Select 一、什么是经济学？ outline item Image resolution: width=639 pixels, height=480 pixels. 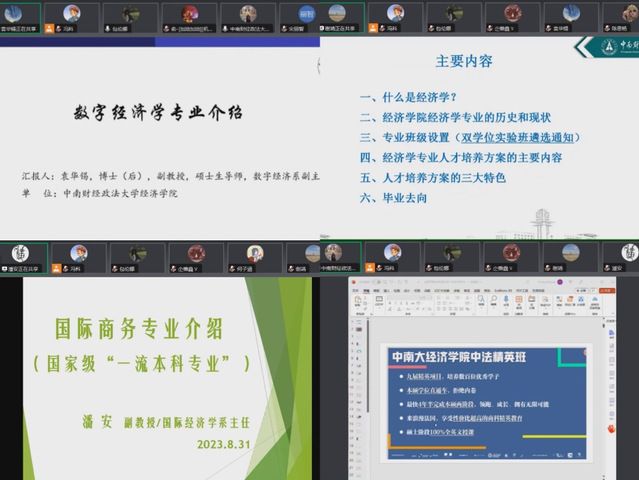click(x=408, y=97)
